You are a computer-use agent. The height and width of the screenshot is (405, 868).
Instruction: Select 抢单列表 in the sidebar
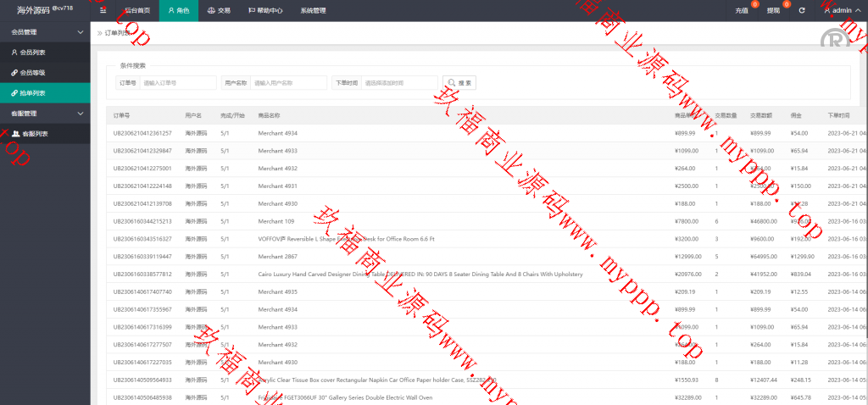pos(32,93)
